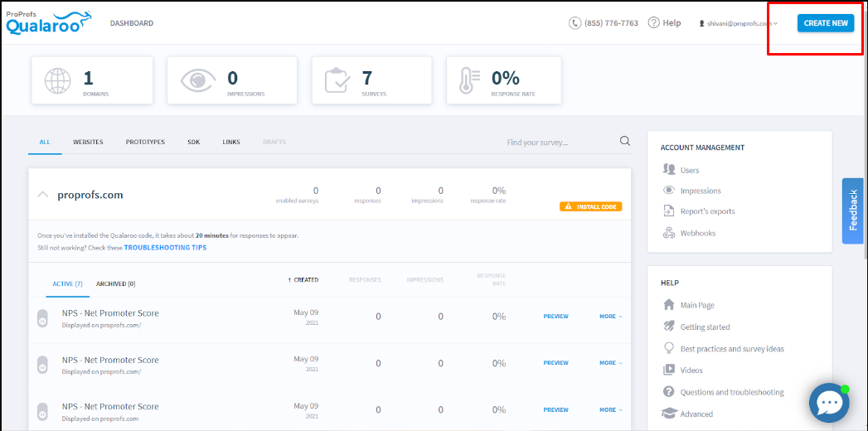The height and width of the screenshot is (431, 868).
Task: Click the eye Impressions stat icon
Action: [x=197, y=80]
